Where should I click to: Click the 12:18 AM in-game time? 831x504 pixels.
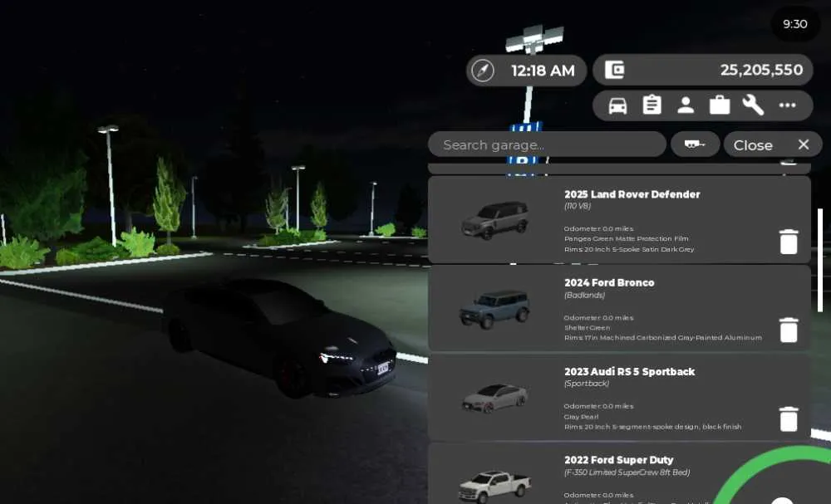coord(543,71)
